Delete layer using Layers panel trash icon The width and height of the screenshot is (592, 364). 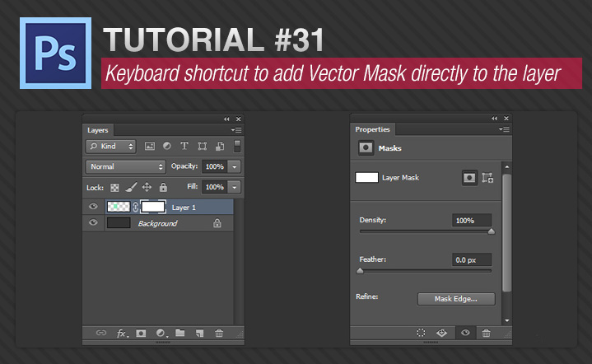(x=219, y=334)
